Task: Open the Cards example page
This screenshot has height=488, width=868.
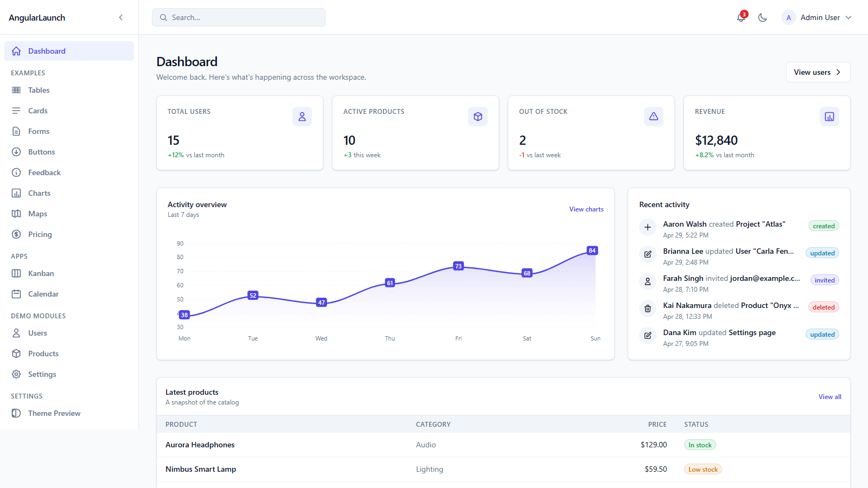Action: [69, 111]
